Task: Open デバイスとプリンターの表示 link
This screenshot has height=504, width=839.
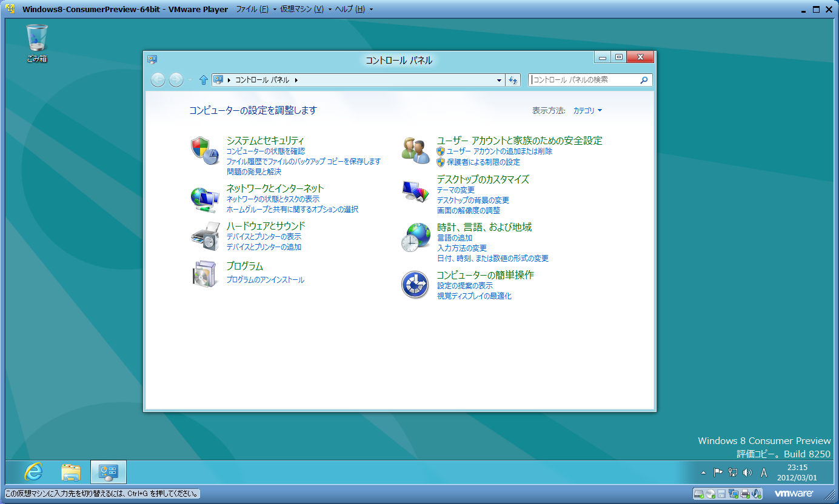Action: (264, 237)
